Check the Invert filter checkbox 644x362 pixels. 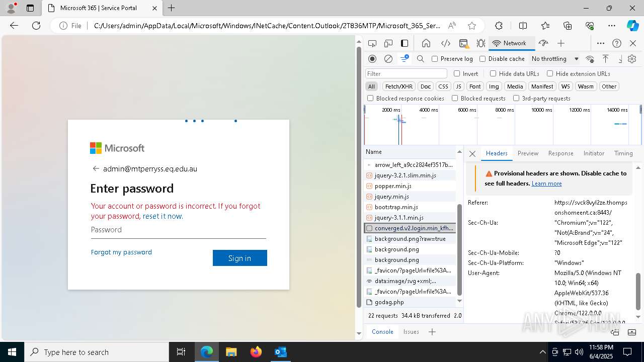pyautogui.click(x=457, y=73)
